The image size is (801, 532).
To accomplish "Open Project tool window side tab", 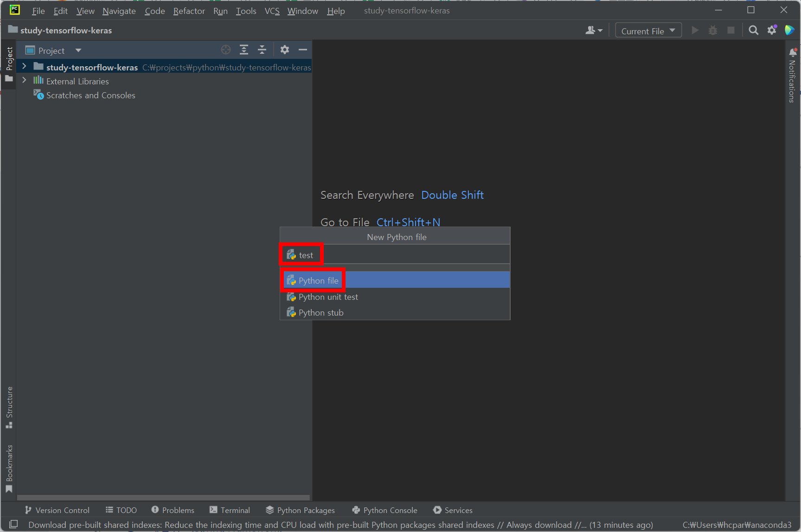I will [x=9, y=64].
